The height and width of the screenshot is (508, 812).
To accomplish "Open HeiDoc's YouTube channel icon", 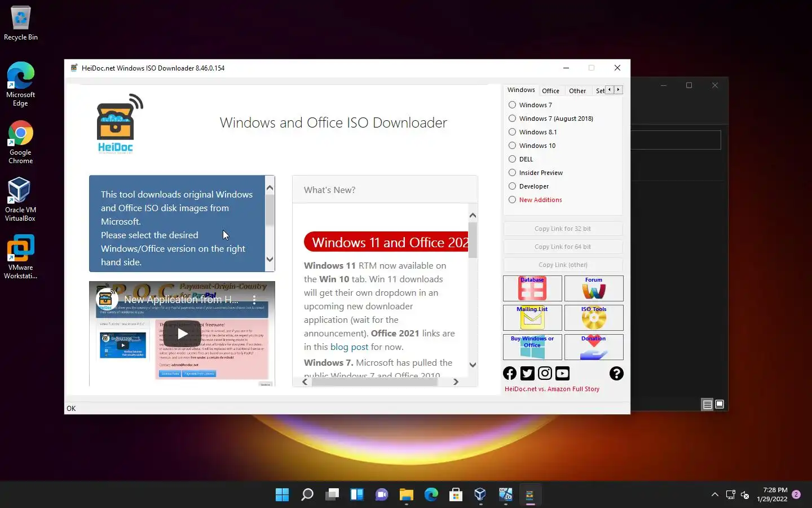I will click(562, 373).
